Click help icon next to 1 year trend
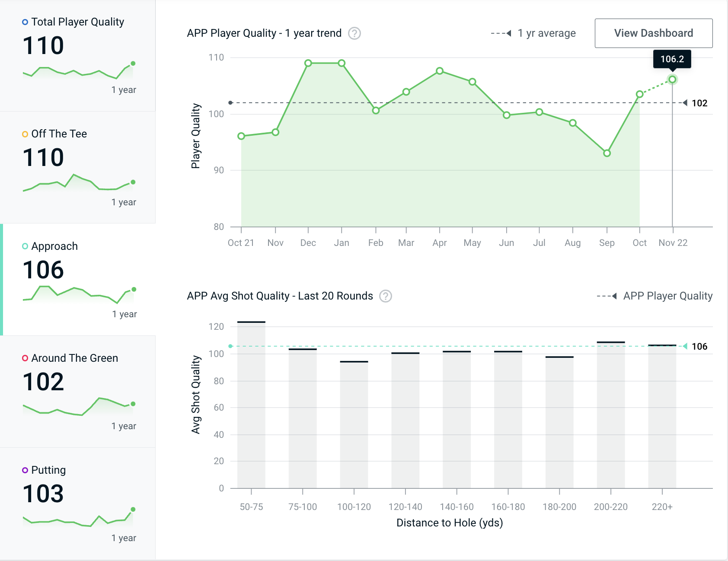Screen dimensions: 728x561 [x=354, y=33]
